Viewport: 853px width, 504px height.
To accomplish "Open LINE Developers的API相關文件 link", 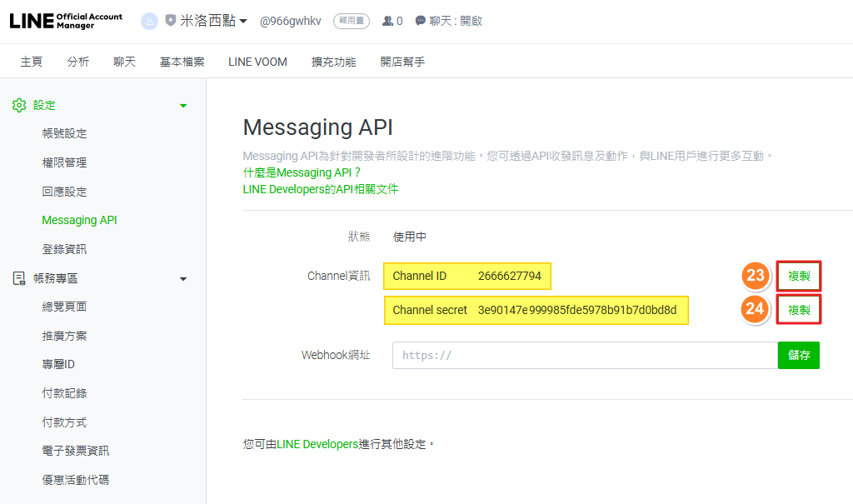I will click(320, 189).
